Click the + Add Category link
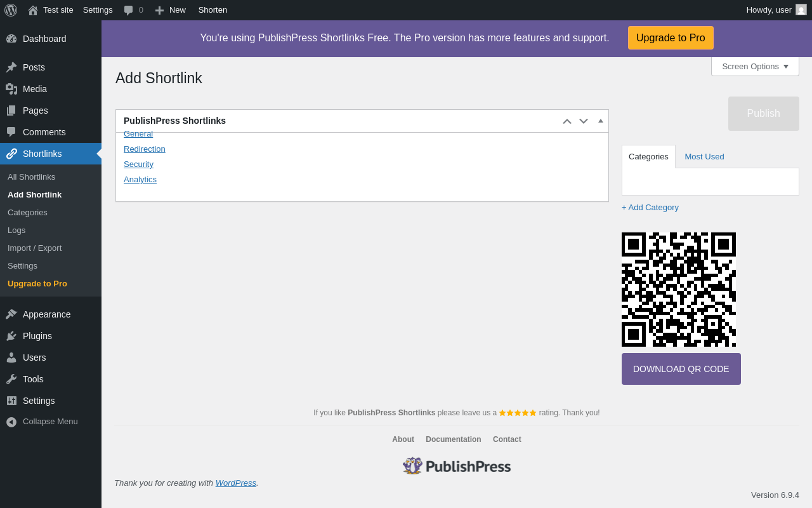This screenshot has height=508, width=812. pos(650,207)
